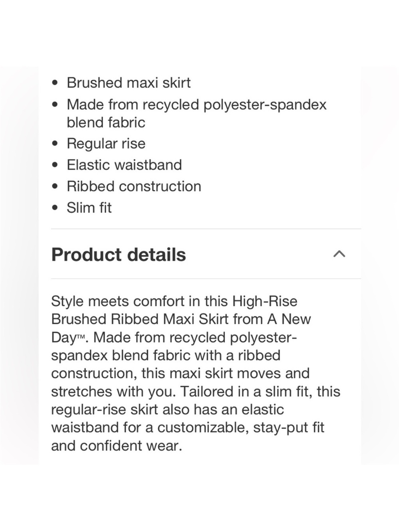Click the product description paragraph
Screen dimensions: 399x532
point(196,373)
